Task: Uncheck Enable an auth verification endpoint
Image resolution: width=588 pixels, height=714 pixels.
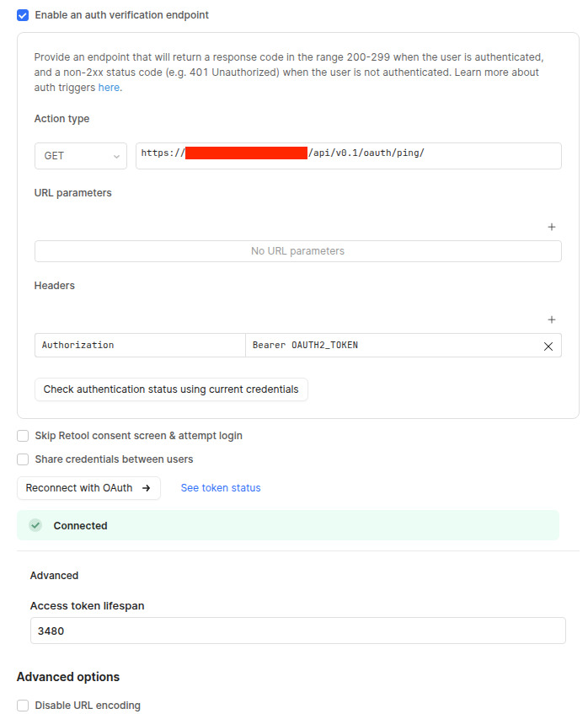Action: click(x=23, y=15)
